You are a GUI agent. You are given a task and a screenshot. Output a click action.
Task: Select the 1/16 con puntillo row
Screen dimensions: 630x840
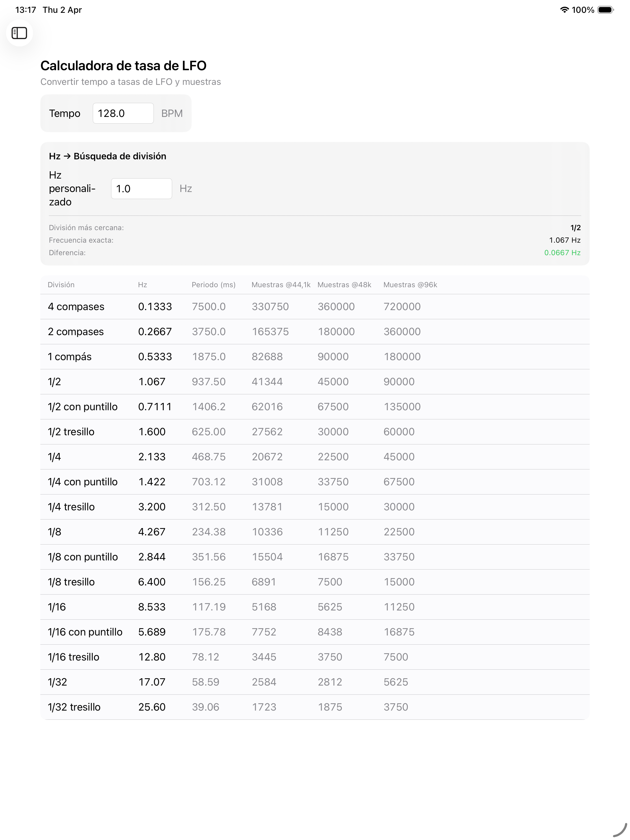[x=315, y=632]
